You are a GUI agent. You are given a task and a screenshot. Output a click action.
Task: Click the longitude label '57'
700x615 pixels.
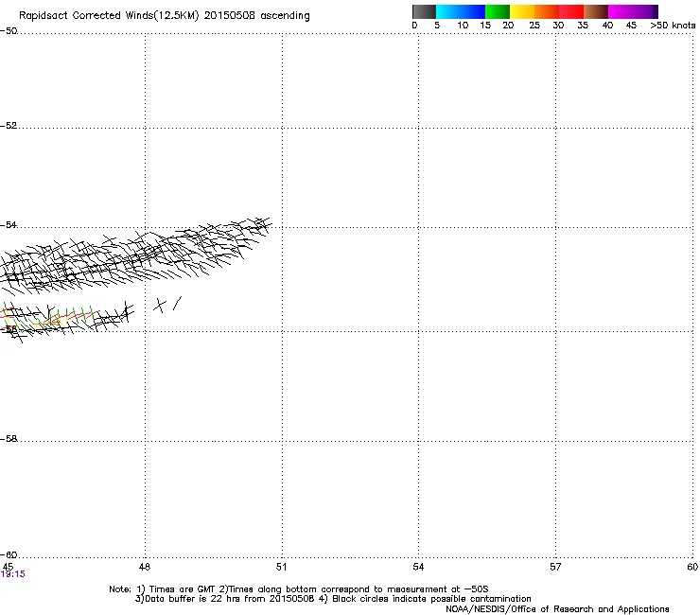pyautogui.click(x=555, y=567)
